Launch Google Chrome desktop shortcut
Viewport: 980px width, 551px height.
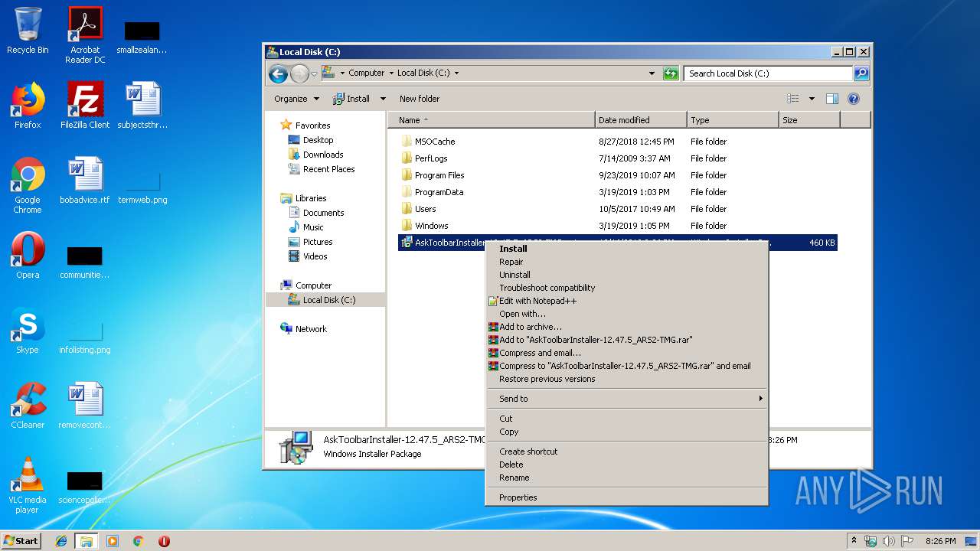[x=28, y=185]
